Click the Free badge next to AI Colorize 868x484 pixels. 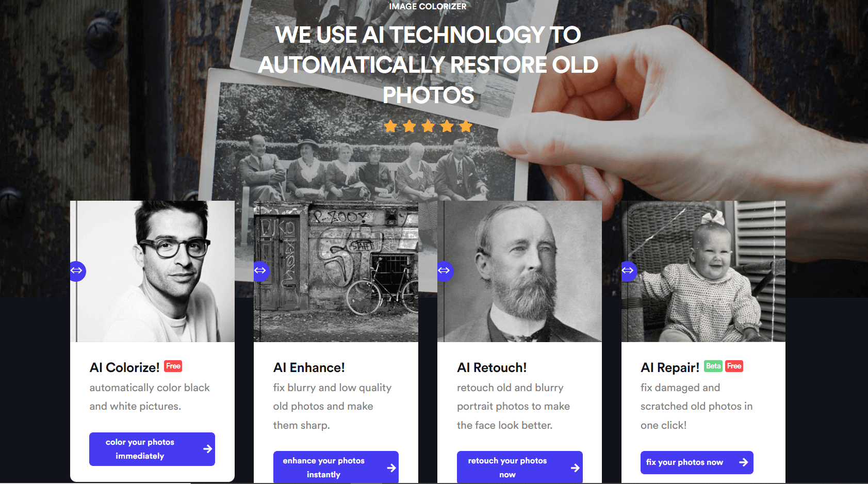[x=173, y=366]
